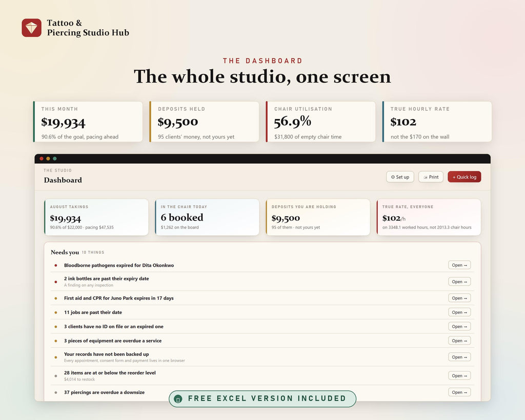The image size is (525, 420).
Task: Click '$1,262 on the board' text
Action: (180, 227)
